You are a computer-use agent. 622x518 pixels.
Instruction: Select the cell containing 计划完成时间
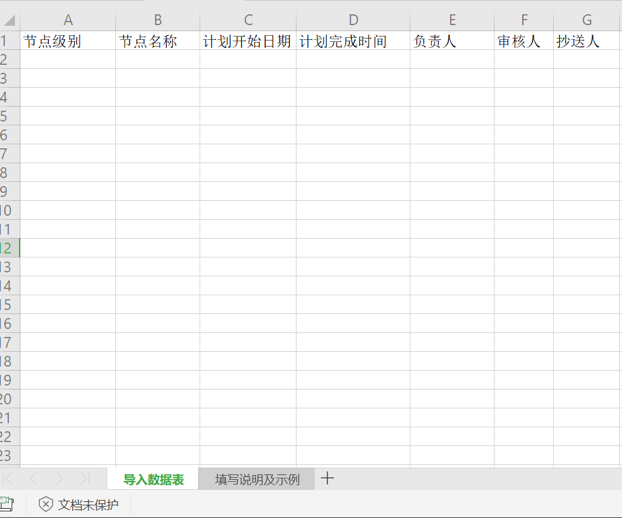tap(353, 41)
